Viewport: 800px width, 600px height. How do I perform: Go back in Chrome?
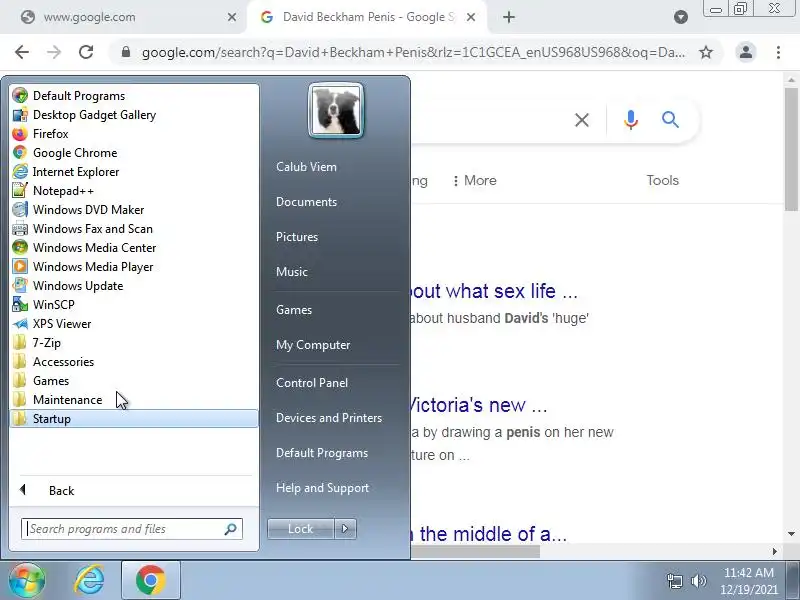[22, 52]
